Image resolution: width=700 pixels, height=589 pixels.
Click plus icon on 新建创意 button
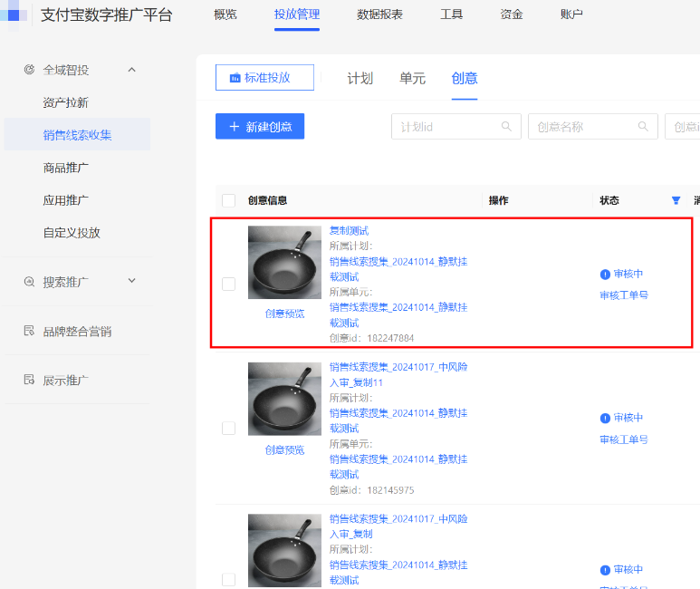tap(235, 127)
